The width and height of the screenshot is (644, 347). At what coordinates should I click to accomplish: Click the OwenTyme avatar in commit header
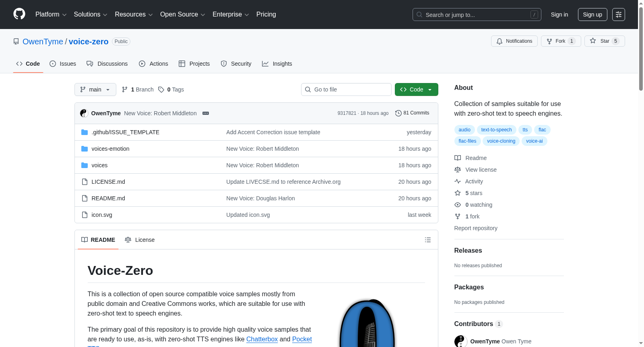[84, 113]
